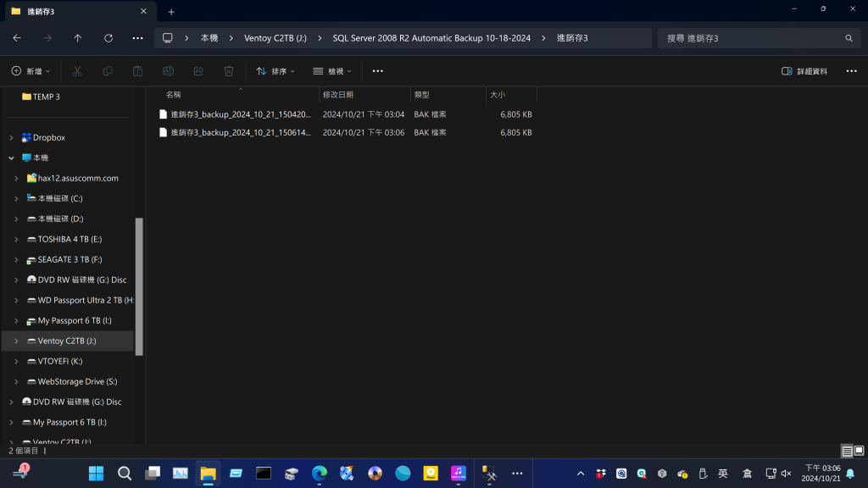This screenshot has width=868, height=488.
Task: Click the Rename icon in toolbar
Action: tap(168, 71)
